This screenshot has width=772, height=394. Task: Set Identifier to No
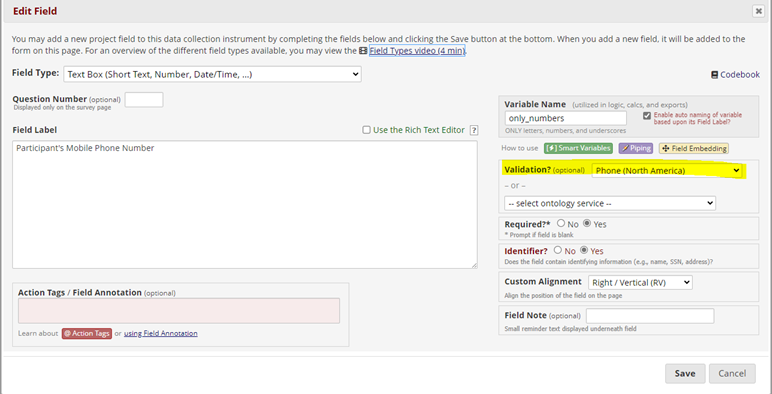[x=557, y=250]
